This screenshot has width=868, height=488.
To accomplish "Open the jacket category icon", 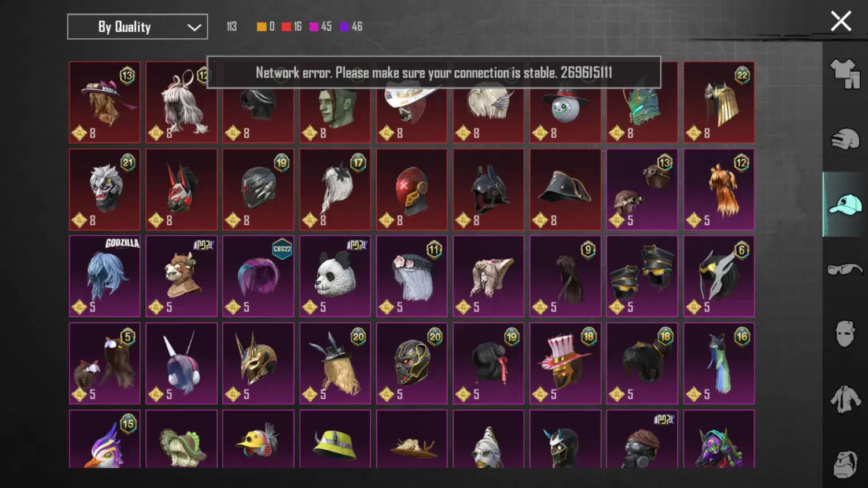I will click(845, 399).
